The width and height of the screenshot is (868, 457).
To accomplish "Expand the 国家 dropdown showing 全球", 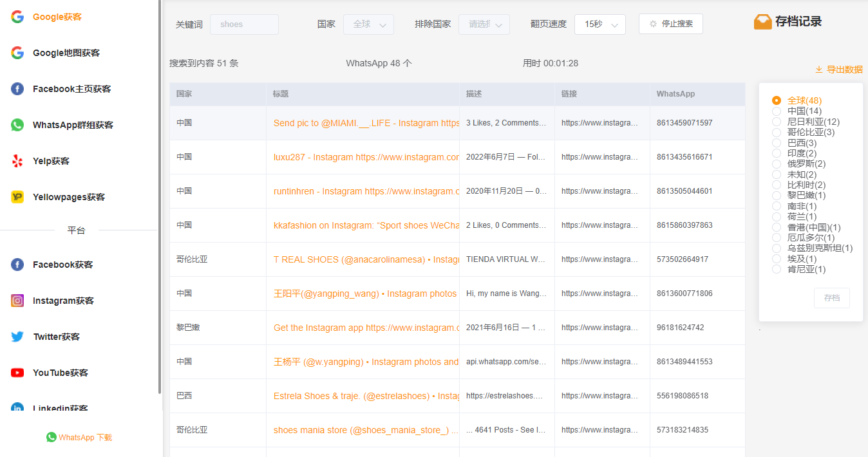I will coord(368,24).
